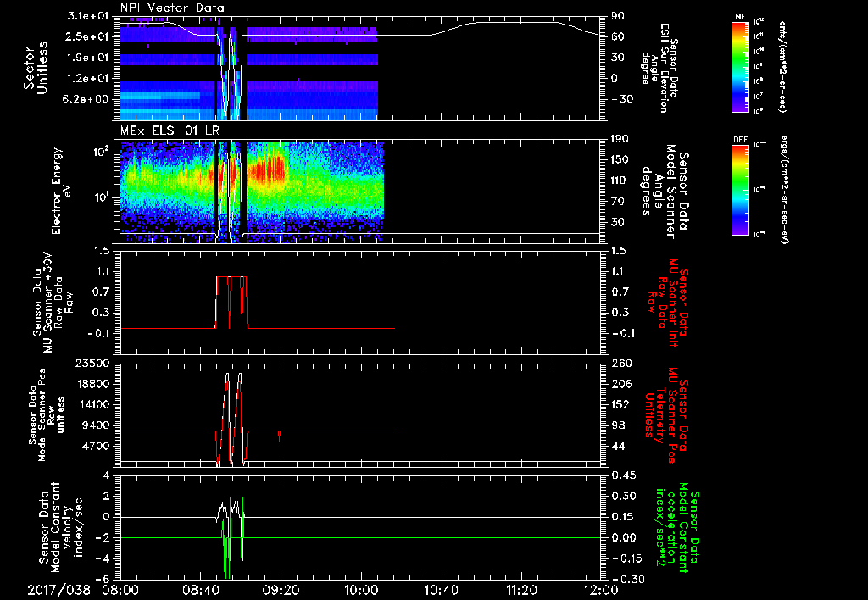This screenshot has width=868, height=600.
Task: Click the "2017/038" date label
Action: click(x=59, y=590)
